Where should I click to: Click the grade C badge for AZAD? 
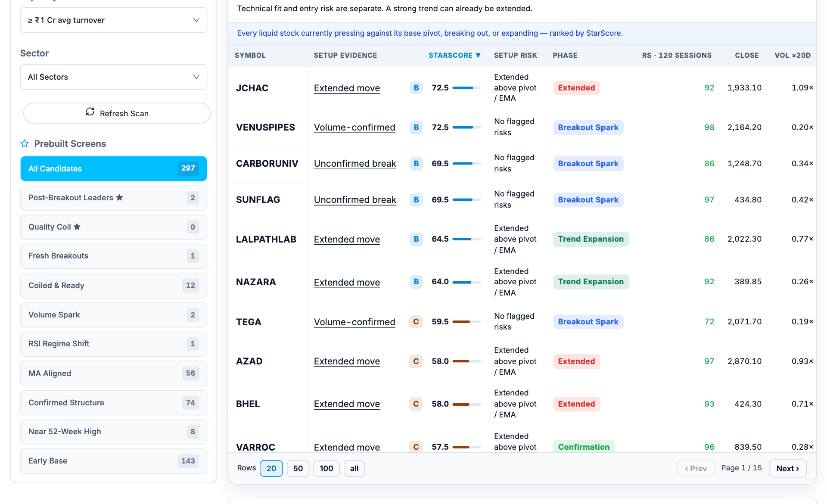point(416,361)
